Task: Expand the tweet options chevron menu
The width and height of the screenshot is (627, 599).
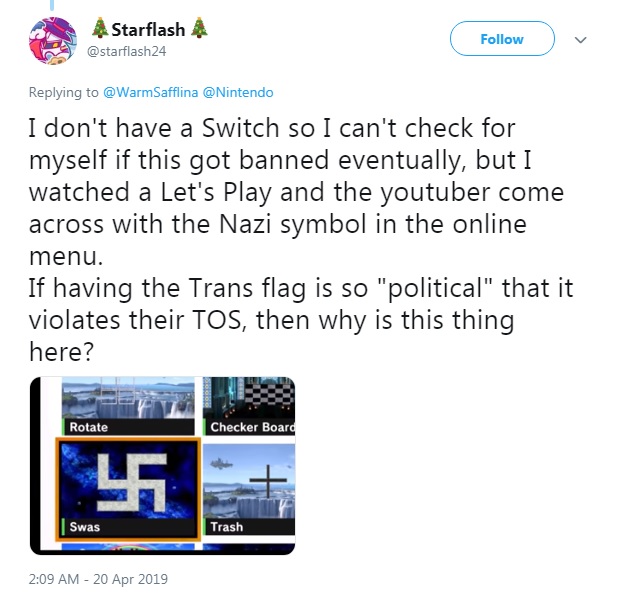Action: [580, 40]
